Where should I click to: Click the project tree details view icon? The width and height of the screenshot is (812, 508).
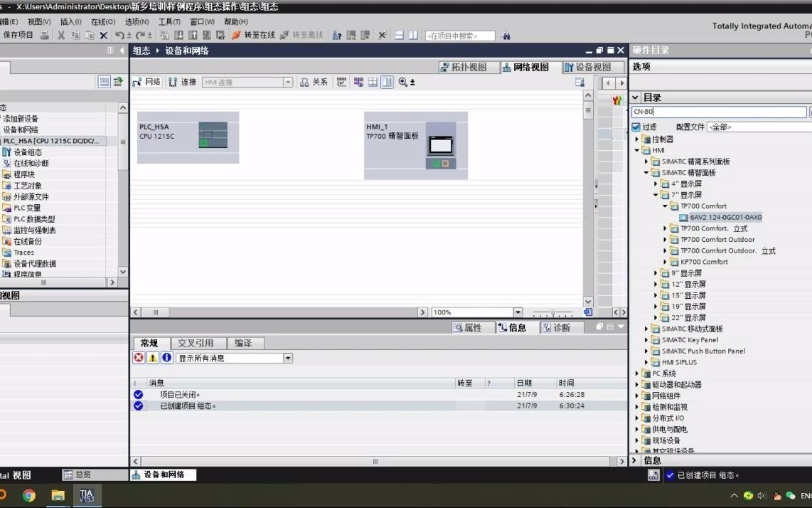104,82
